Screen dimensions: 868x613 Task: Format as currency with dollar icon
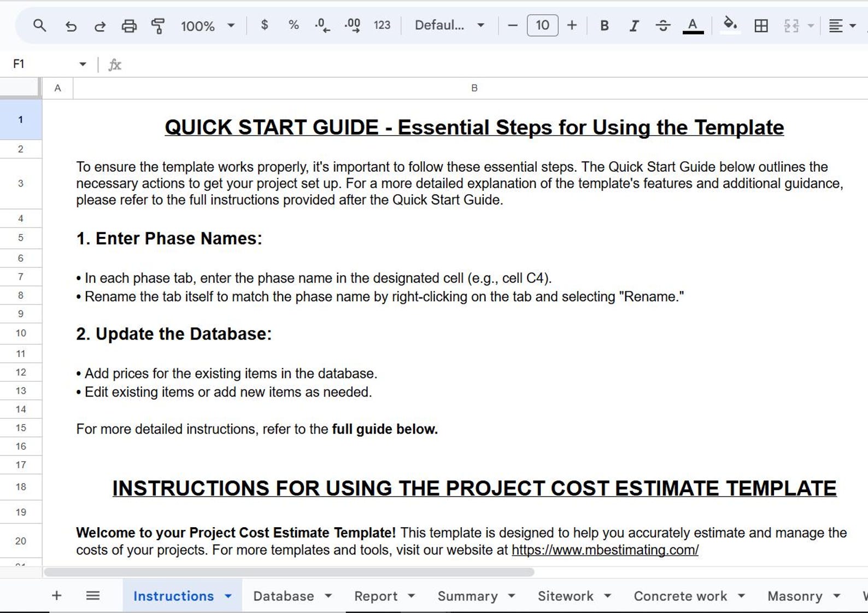[265, 25]
